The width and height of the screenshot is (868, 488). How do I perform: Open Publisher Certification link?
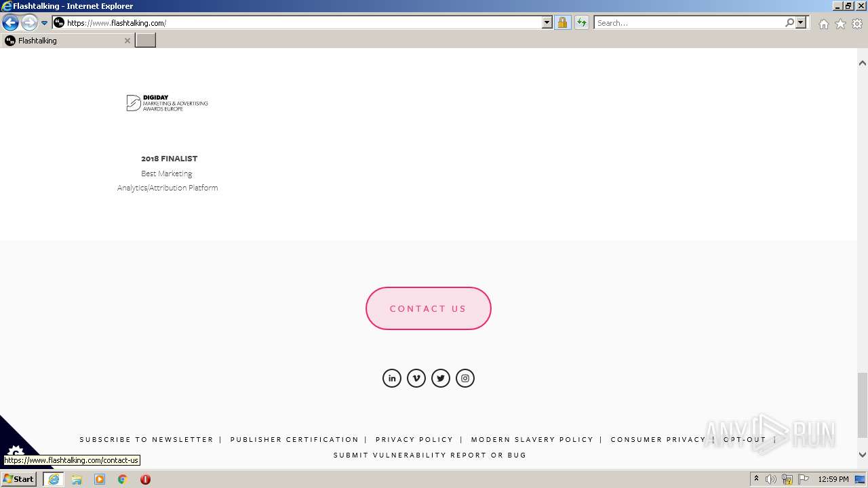click(x=294, y=440)
